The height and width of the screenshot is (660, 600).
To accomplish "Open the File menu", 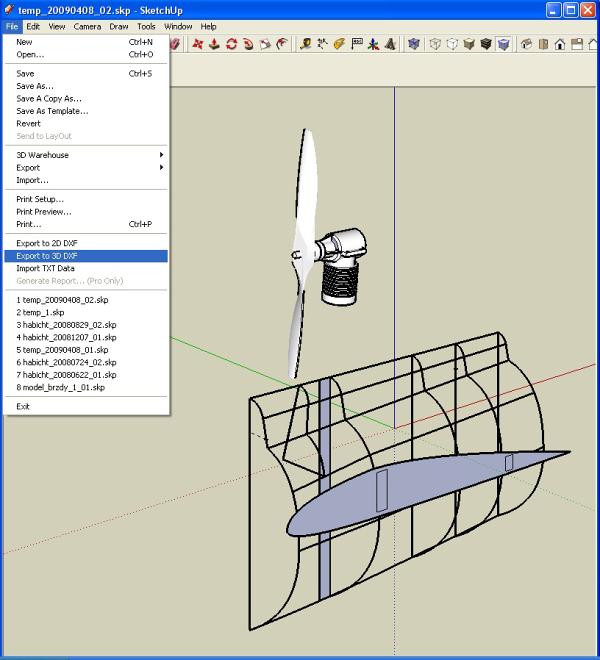I will [12, 27].
